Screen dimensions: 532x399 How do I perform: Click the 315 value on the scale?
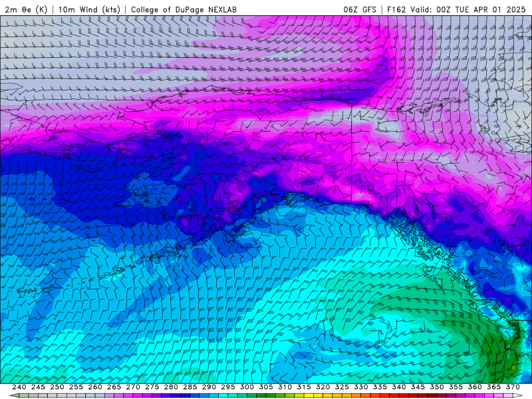click(x=304, y=387)
